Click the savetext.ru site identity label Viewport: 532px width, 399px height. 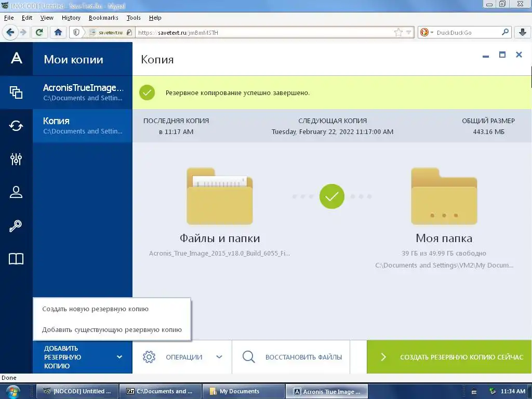(x=110, y=33)
